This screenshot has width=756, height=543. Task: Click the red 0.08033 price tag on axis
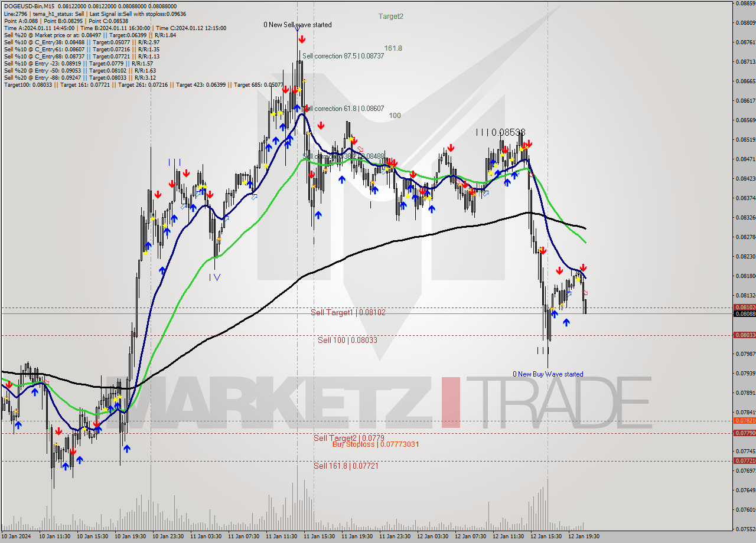click(x=744, y=335)
